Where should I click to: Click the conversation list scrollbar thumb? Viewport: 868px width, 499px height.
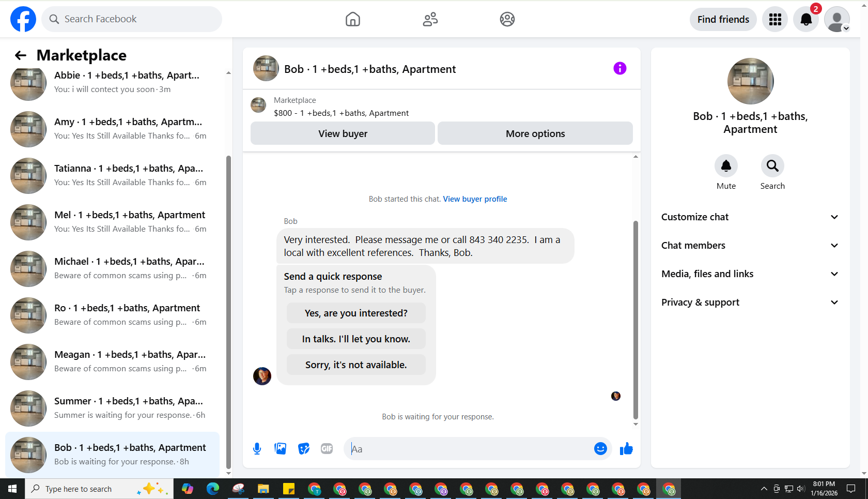pos(228,312)
